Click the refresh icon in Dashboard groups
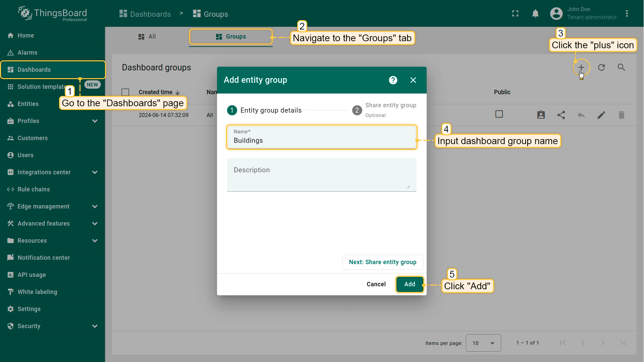 601,67
